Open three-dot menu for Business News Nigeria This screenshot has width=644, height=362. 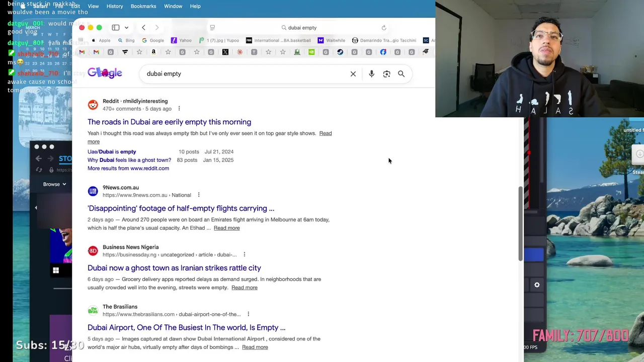[x=244, y=254]
